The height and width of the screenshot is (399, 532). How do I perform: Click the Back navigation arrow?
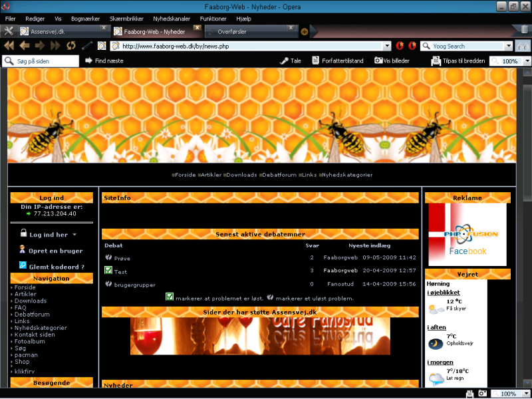(25, 46)
